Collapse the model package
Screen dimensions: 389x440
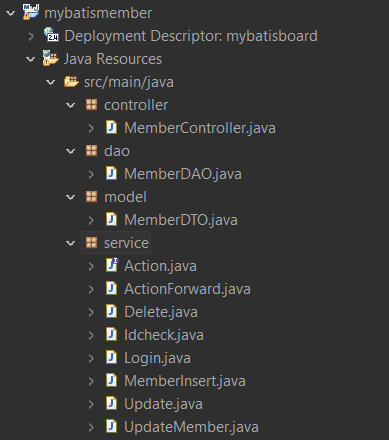(71, 197)
